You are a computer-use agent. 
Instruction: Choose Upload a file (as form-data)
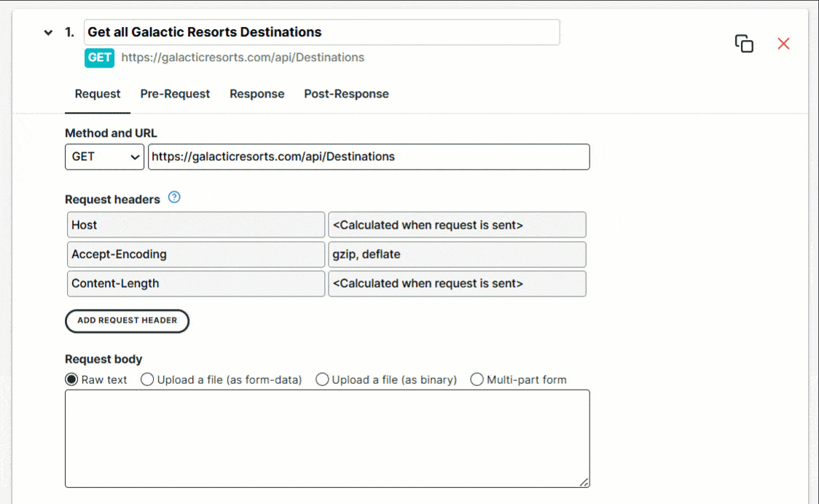point(147,379)
